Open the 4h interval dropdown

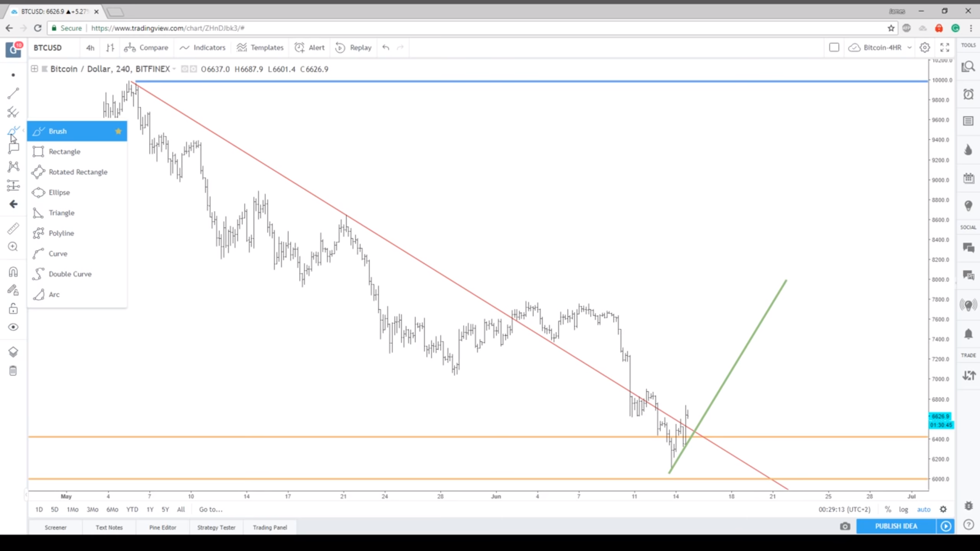pyautogui.click(x=90, y=47)
